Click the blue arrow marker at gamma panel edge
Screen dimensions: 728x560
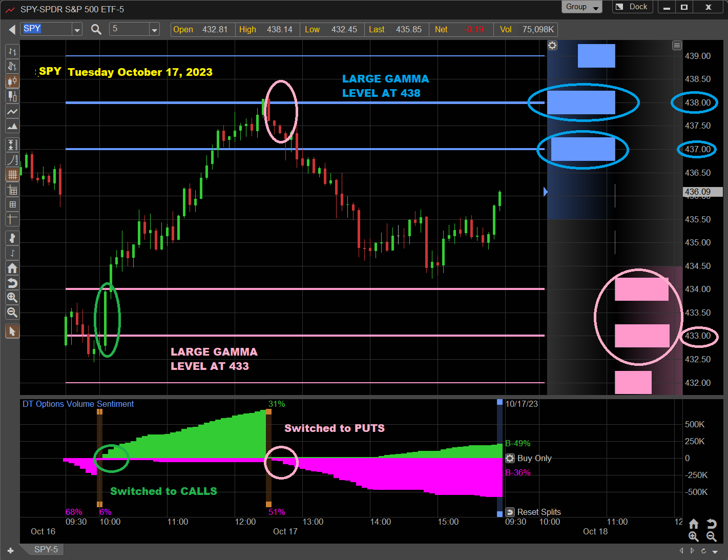[546, 192]
